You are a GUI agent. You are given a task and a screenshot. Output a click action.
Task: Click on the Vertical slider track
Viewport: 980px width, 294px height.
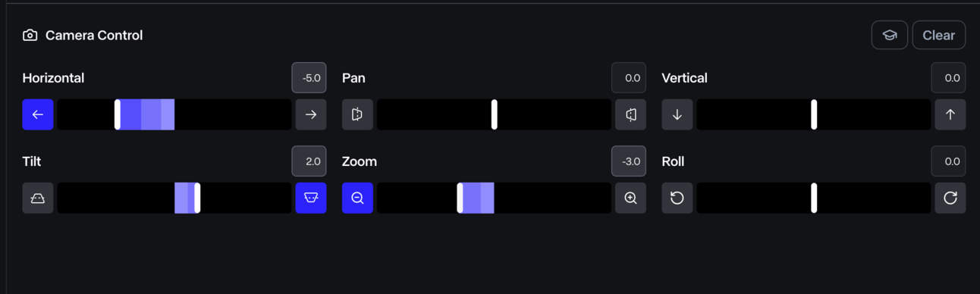click(814, 114)
